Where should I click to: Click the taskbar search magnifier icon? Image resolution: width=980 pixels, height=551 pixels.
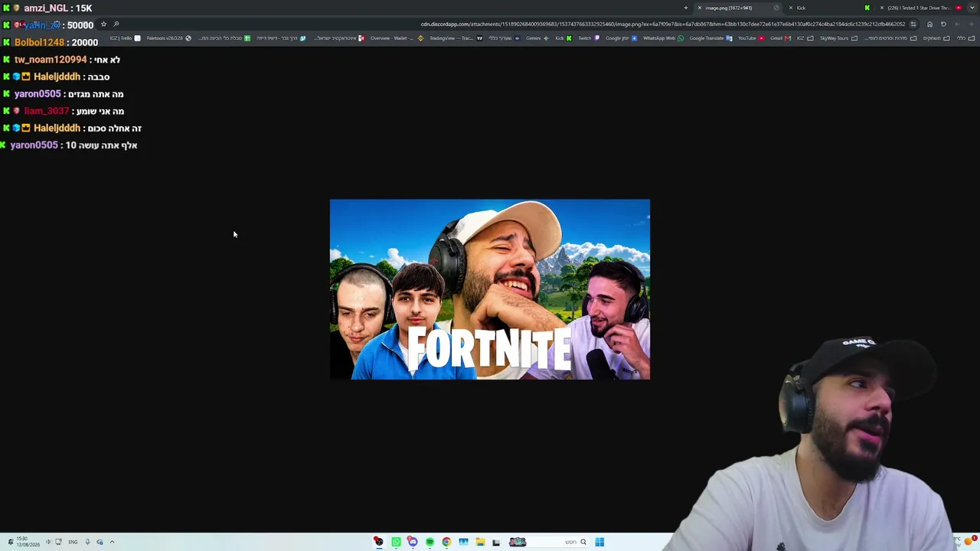[583, 542]
